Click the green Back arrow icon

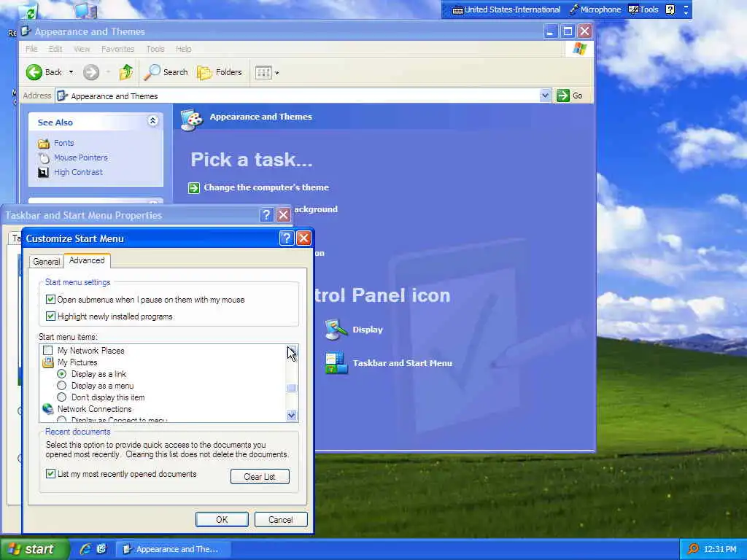click(x=34, y=72)
